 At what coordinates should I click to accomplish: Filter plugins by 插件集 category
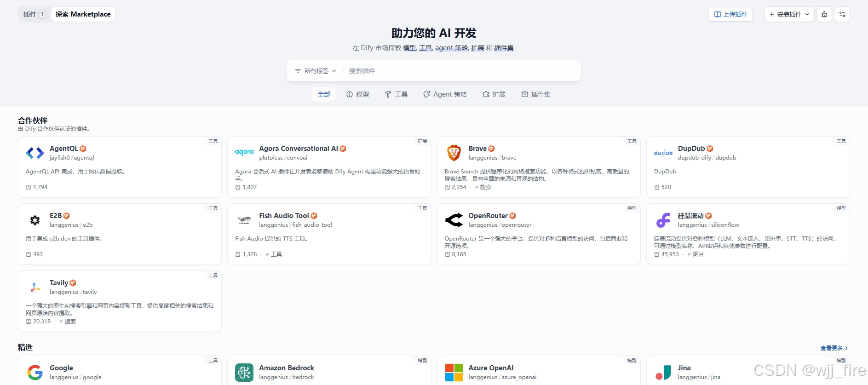tap(536, 94)
